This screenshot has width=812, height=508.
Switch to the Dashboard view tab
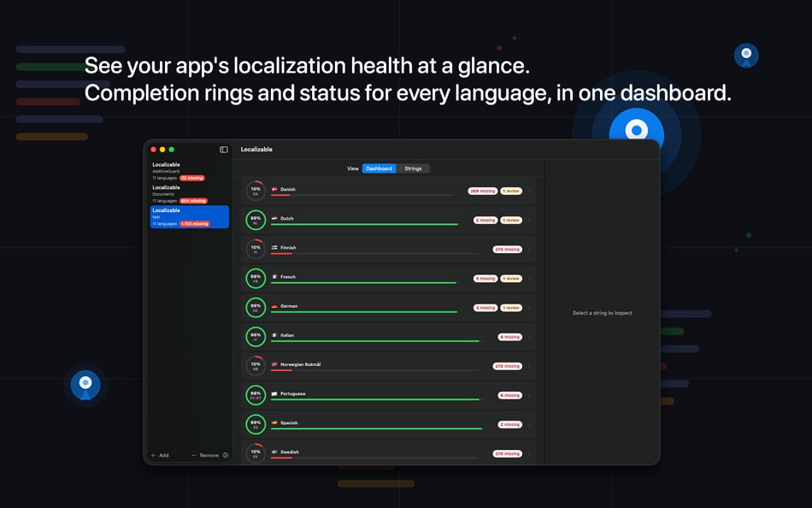pos(379,168)
